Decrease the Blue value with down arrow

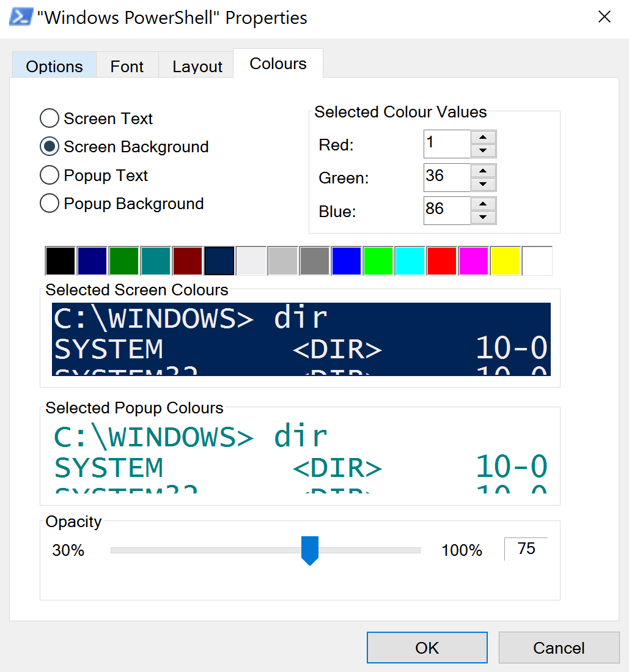click(483, 217)
